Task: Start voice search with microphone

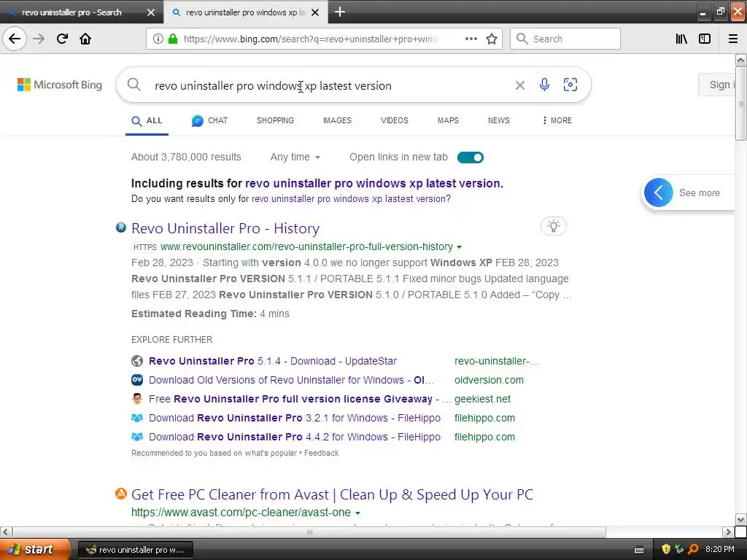Action: 544,85
